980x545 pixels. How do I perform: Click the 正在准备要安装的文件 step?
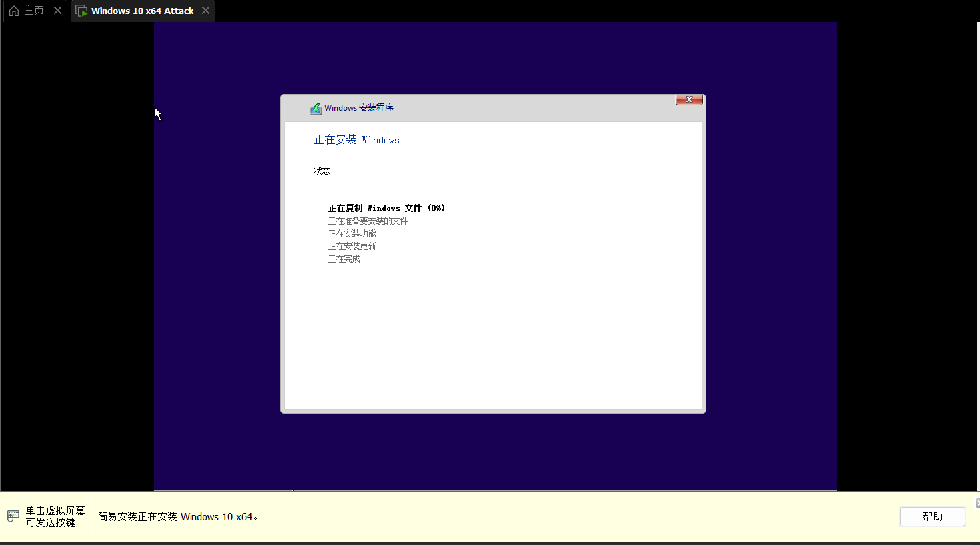(x=368, y=221)
